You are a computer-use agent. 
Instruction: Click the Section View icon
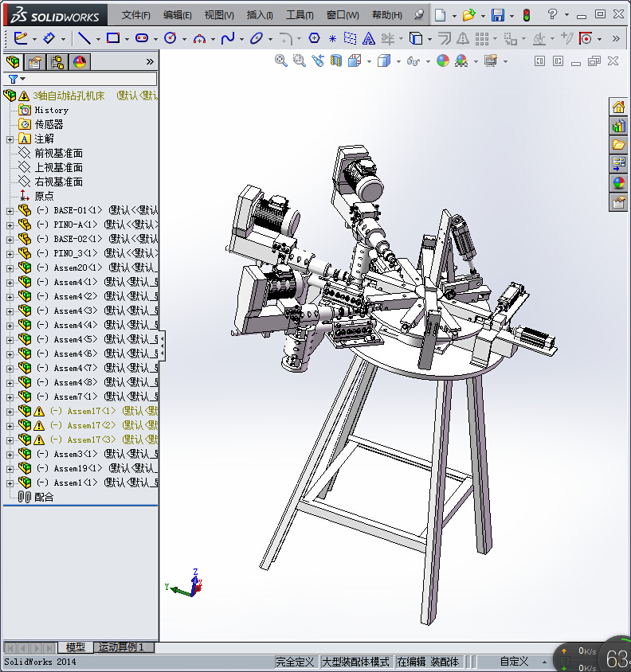click(336, 61)
